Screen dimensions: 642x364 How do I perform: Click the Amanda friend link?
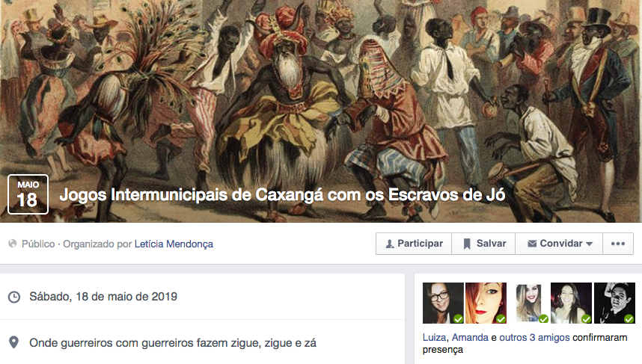pyautogui.click(x=470, y=338)
